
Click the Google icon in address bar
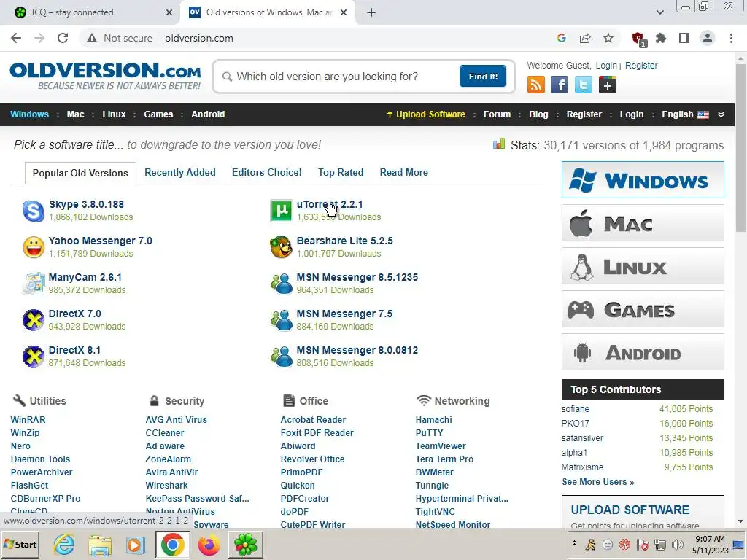pyautogui.click(x=562, y=38)
